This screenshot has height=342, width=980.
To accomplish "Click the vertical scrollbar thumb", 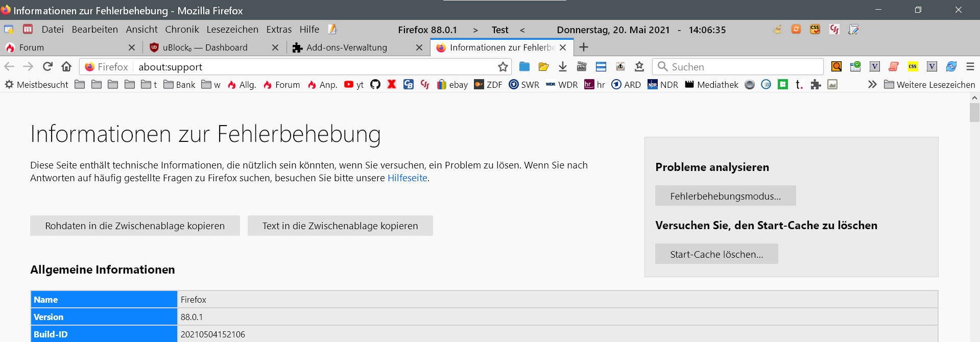I will point(974,112).
